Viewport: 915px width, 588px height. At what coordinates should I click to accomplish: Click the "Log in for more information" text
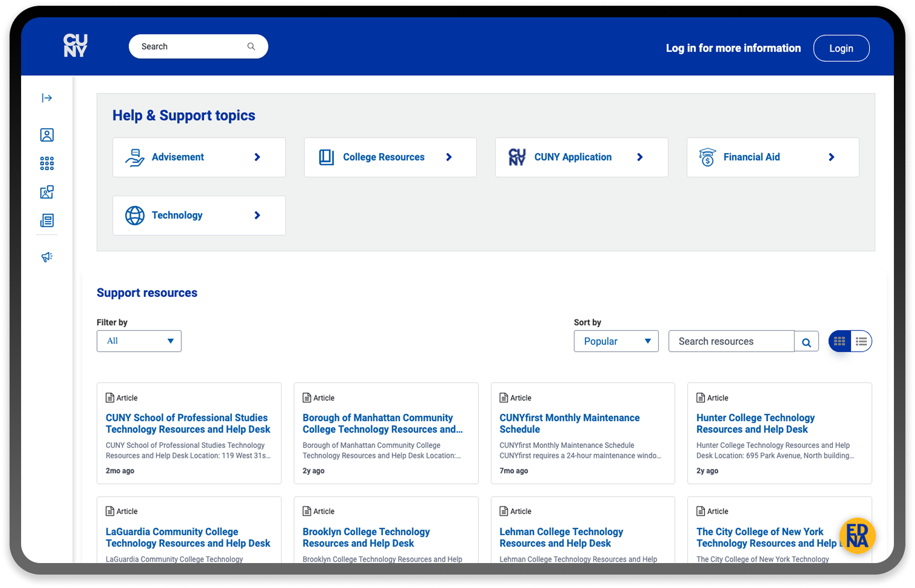(733, 48)
